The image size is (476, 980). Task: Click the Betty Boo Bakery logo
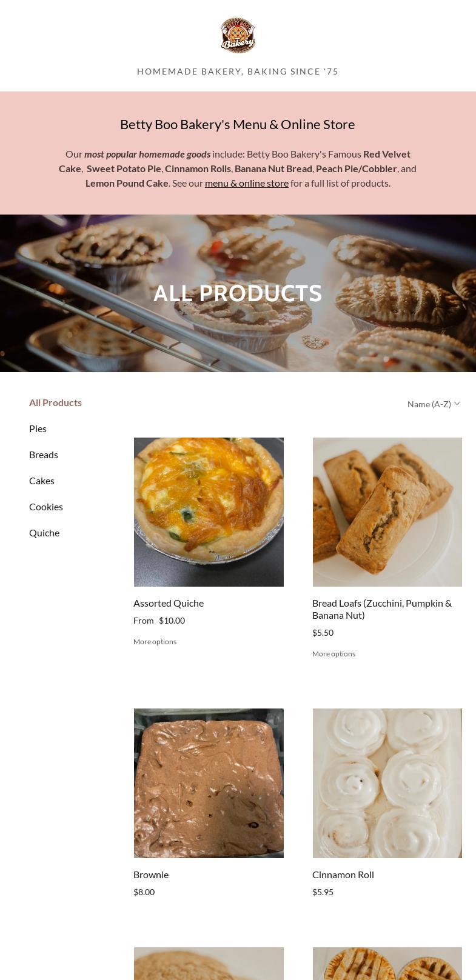[x=238, y=35]
